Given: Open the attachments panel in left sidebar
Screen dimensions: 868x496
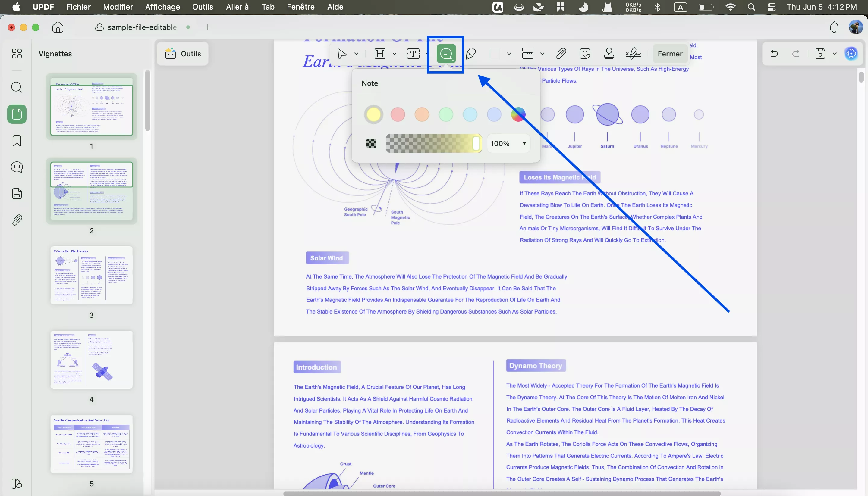Looking at the screenshot, I should (x=17, y=220).
